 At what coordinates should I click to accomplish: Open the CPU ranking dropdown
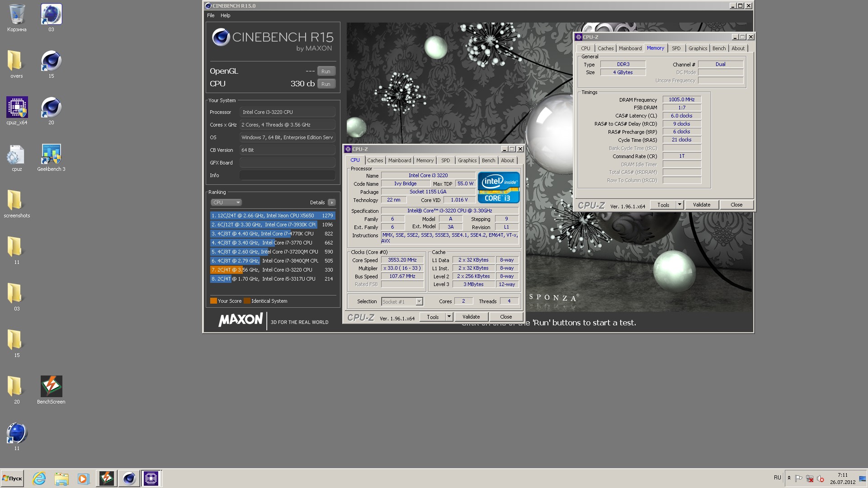click(x=226, y=202)
